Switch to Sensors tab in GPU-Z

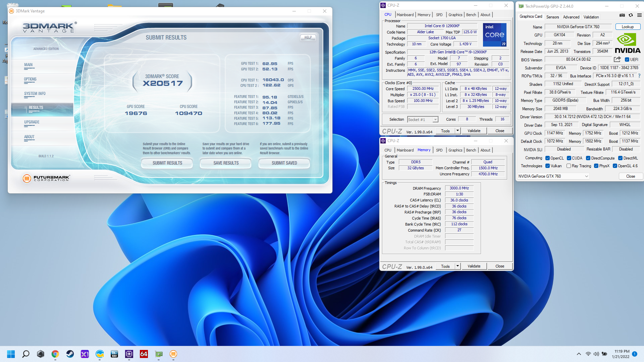click(552, 17)
